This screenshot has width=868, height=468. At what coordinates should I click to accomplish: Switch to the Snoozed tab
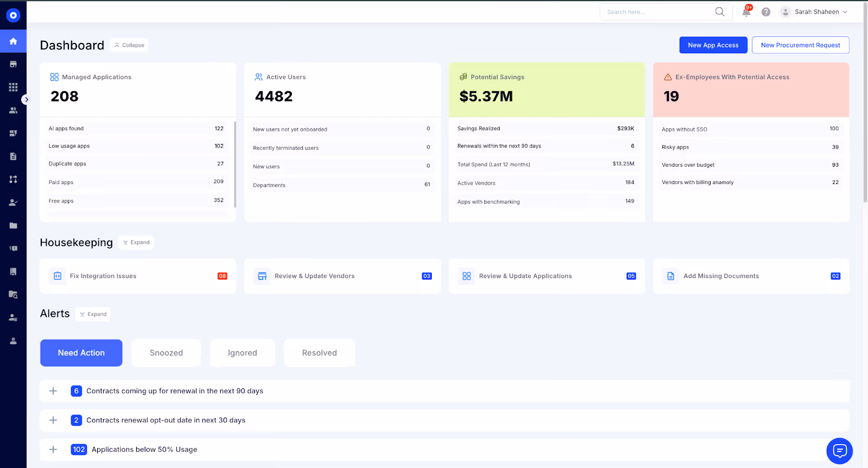[x=166, y=353]
